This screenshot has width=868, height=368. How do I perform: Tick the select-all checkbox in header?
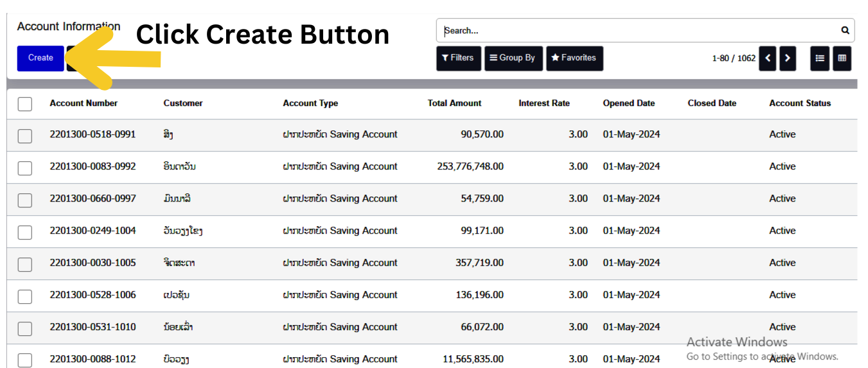click(25, 103)
